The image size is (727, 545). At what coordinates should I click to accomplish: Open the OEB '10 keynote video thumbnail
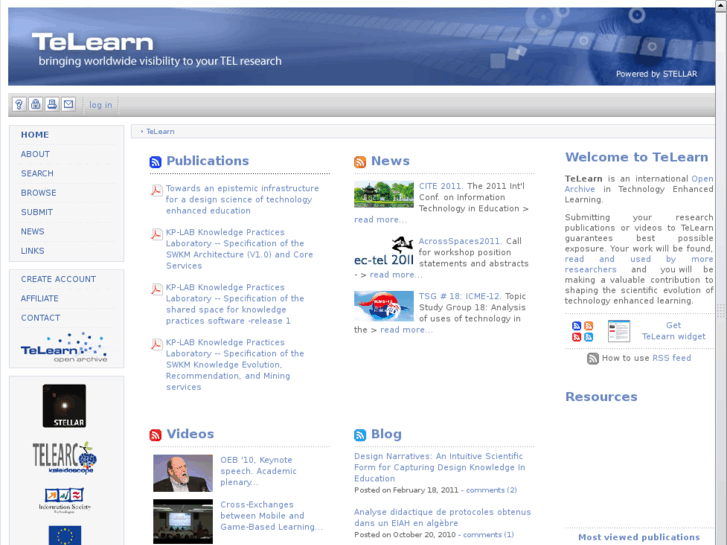(x=182, y=473)
